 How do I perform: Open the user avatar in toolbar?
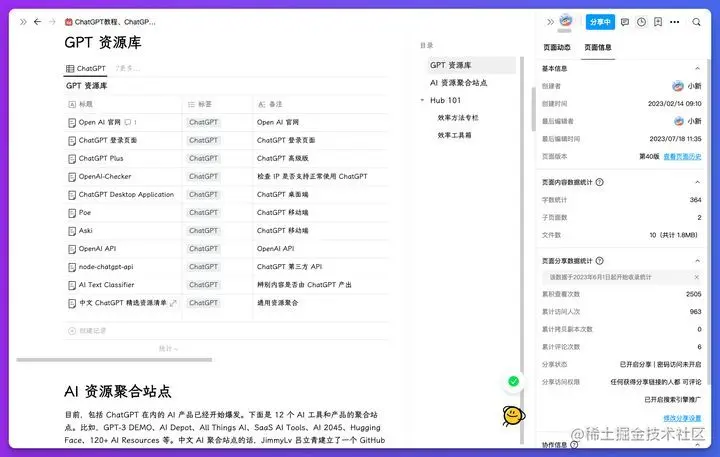(x=566, y=20)
